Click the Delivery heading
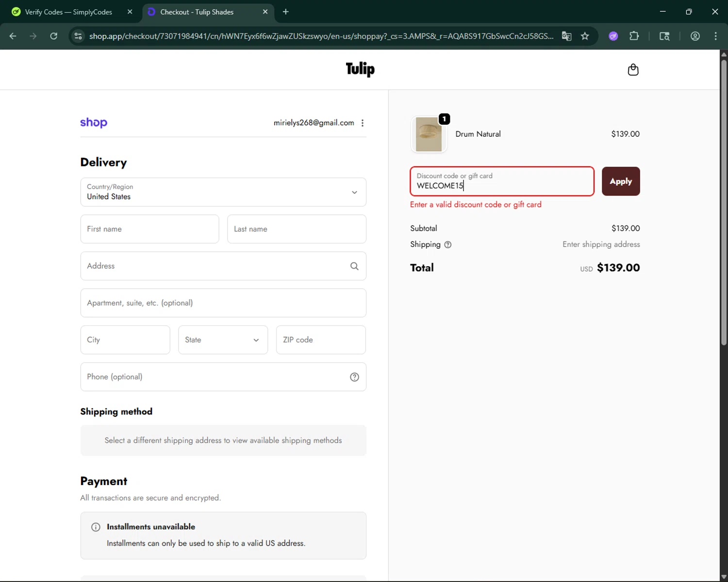728x582 pixels. (103, 162)
